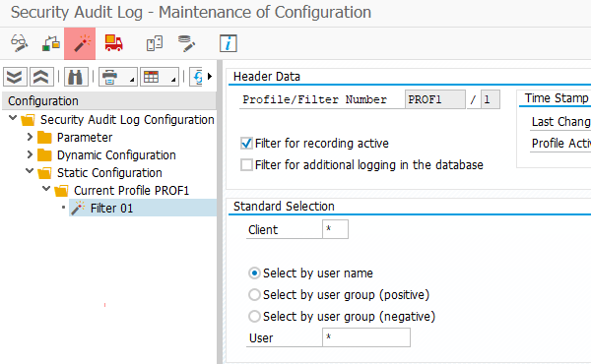Expand the Parameter folder
This screenshot has height=364, width=591.
(x=30, y=137)
